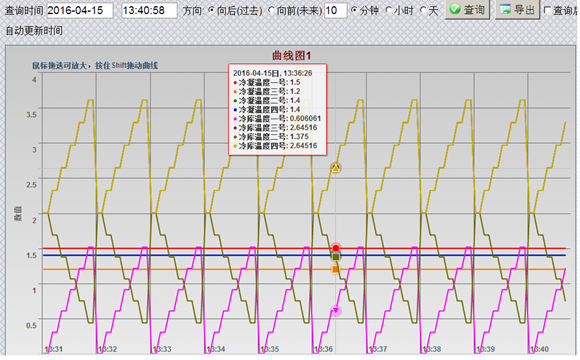Click the 导出 export button
The width and height of the screenshot is (580, 360).
click(517, 9)
